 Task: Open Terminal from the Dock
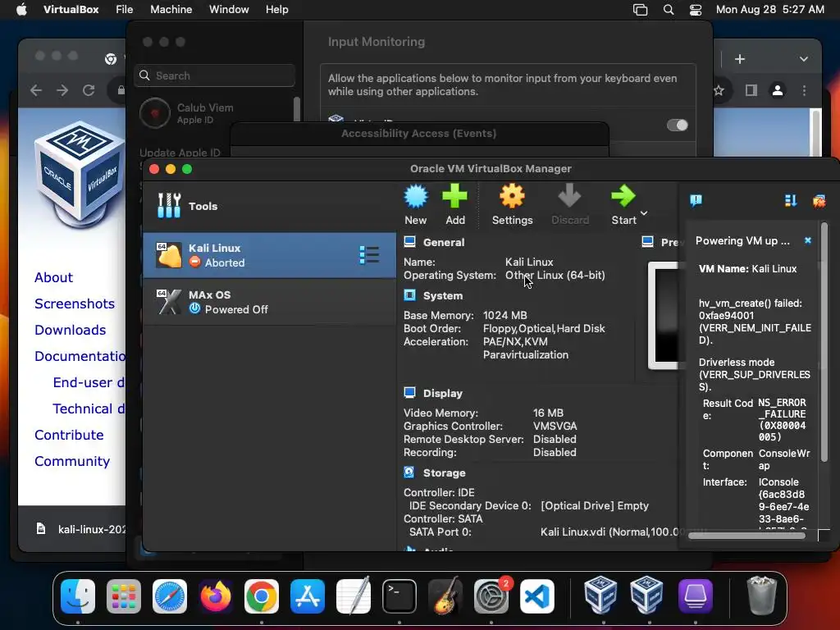pos(399,596)
